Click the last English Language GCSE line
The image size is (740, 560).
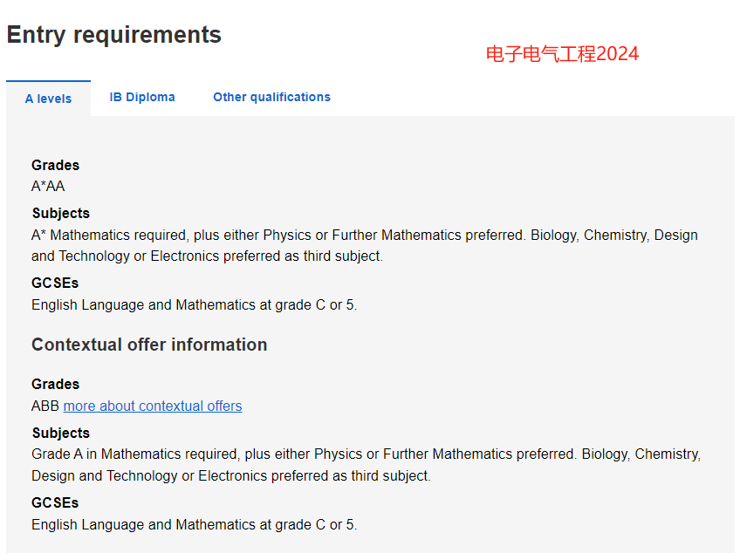[x=194, y=524]
